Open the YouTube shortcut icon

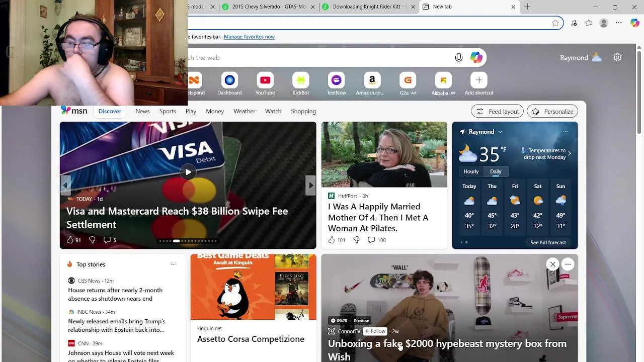(x=265, y=80)
